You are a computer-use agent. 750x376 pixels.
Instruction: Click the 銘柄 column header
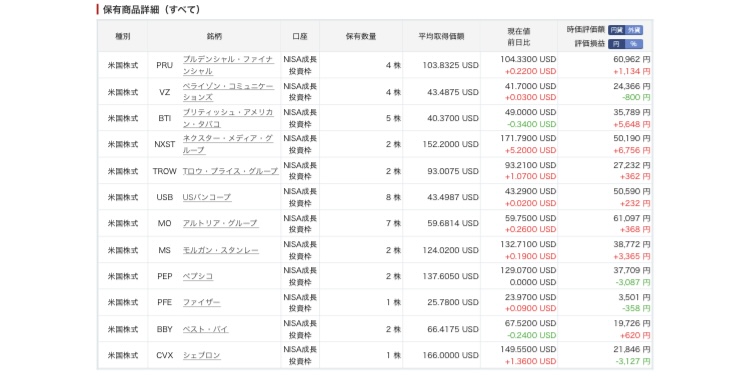[214, 36]
